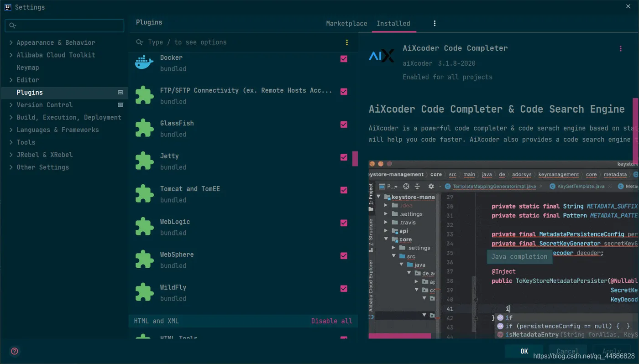
Task: Click Disable all for HTML and XML
Action: pyautogui.click(x=332, y=321)
